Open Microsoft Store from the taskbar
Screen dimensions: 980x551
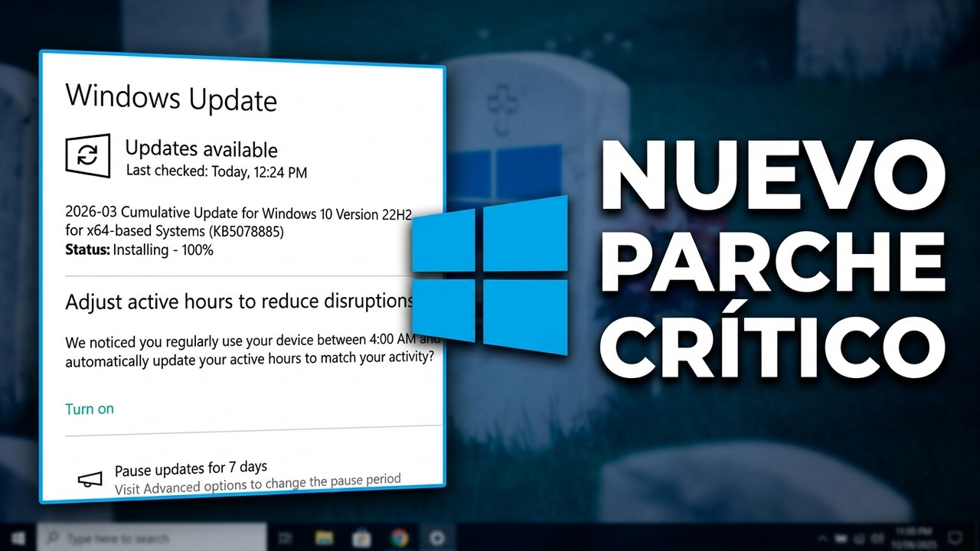[x=361, y=538]
